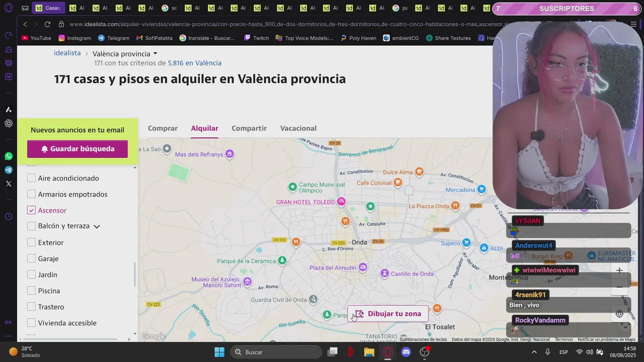Check the Balcón y terraza checkbox

pyautogui.click(x=31, y=226)
